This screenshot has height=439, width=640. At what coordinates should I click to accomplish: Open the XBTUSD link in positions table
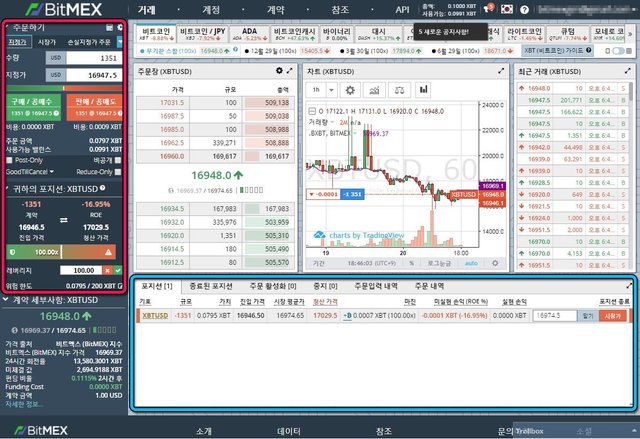pyautogui.click(x=155, y=315)
